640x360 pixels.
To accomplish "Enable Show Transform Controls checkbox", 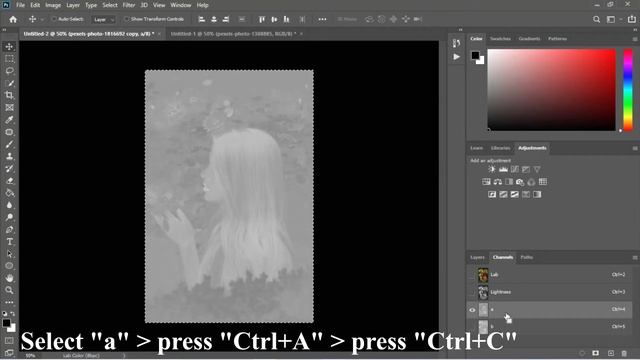I will 127,19.
